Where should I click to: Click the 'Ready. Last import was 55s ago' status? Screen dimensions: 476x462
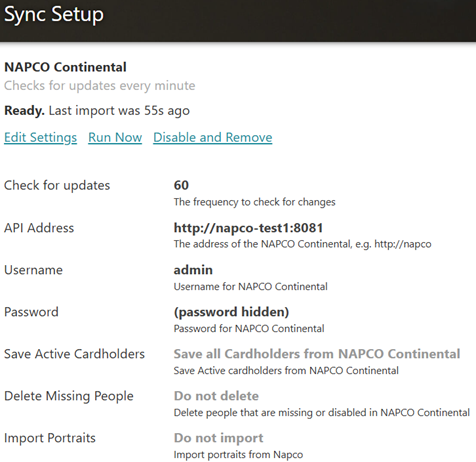97,111
